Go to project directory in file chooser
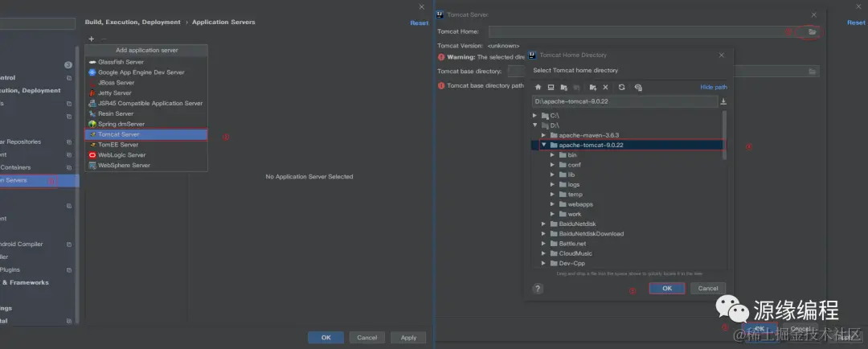The image size is (868, 349). (x=564, y=88)
